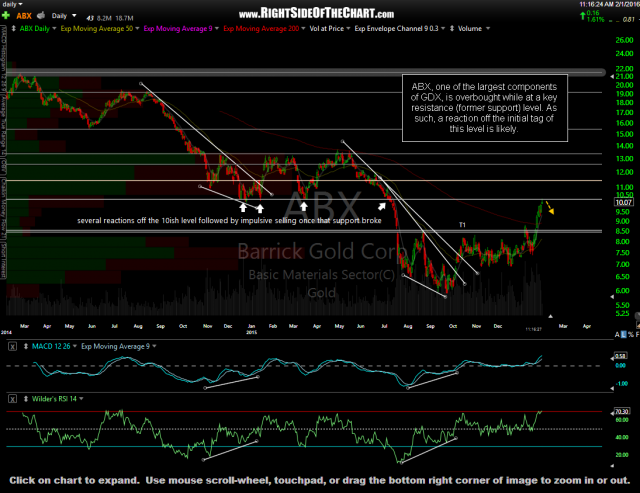Click the 26.00 price axis label
Viewport: 640px width, 493px height.
click(624, 40)
